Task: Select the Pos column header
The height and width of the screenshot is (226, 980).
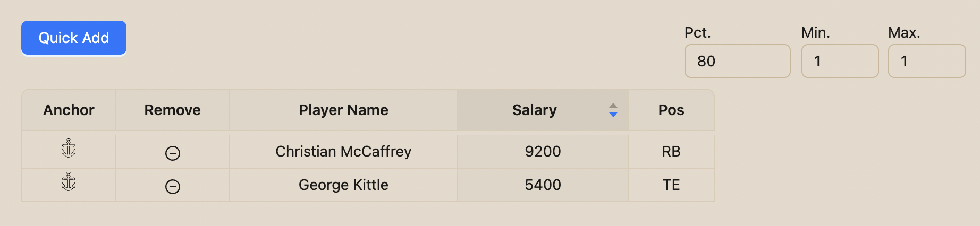Action: (x=671, y=110)
